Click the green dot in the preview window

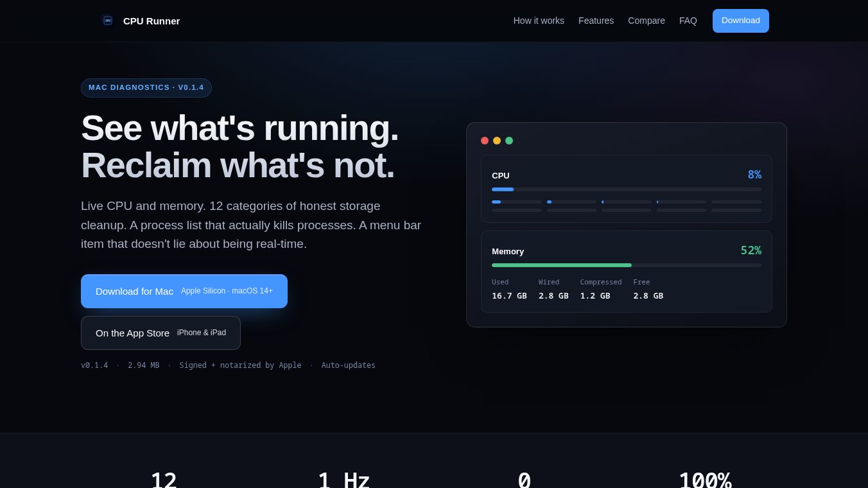pyautogui.click(x=509, y=141)
